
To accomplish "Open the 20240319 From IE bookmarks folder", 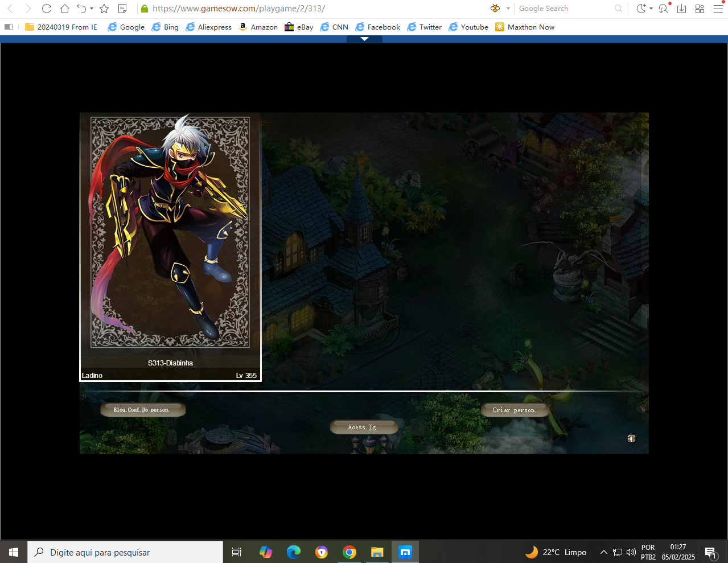I will [61, 27].
